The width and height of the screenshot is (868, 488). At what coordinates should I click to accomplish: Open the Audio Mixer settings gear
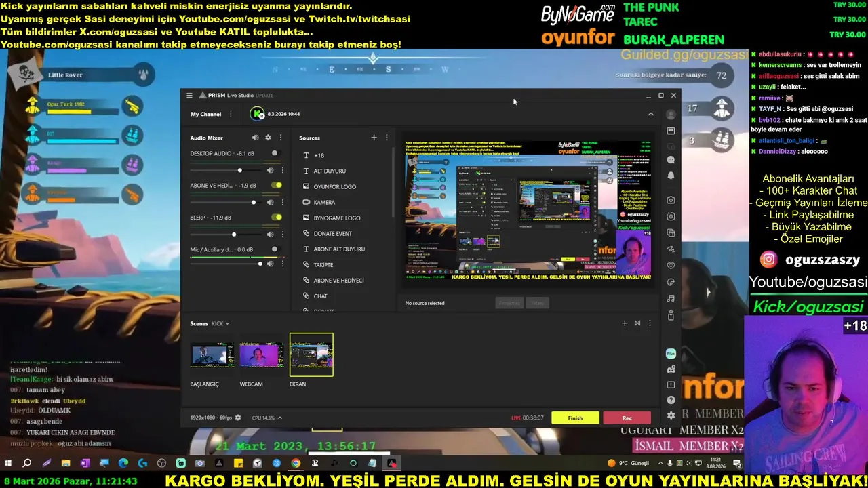[x=268, y=138]
